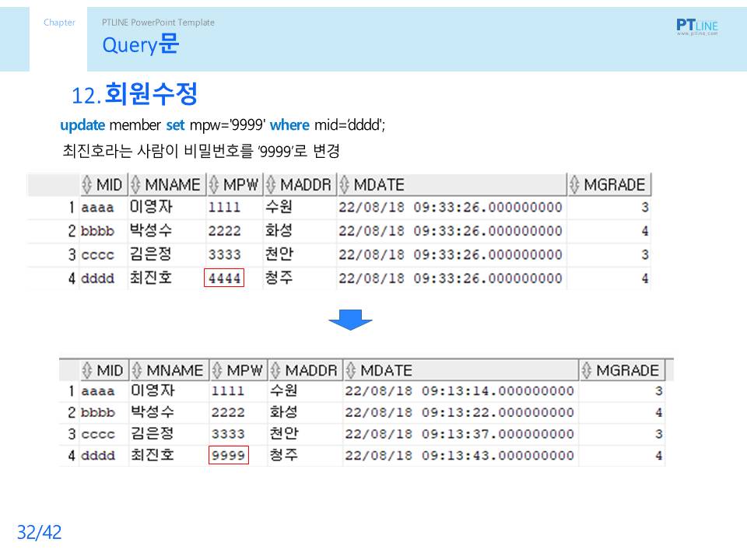The height and width of the screenshot is (560, 747).
Task: Click the 9999 cell in the MPW column
Action: click(x=229, y=455)
